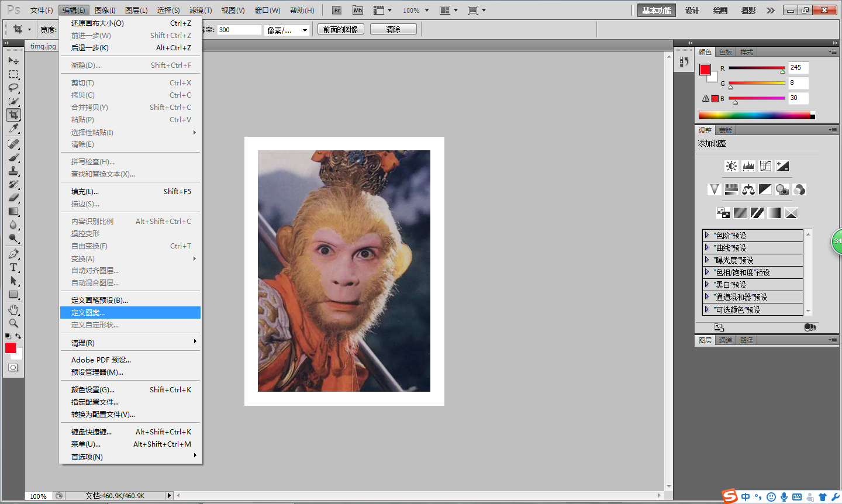The height and width of the screenshot is (504, 842).
Task: Add a Photo Filter adjustment
Action: coord(782,189)
